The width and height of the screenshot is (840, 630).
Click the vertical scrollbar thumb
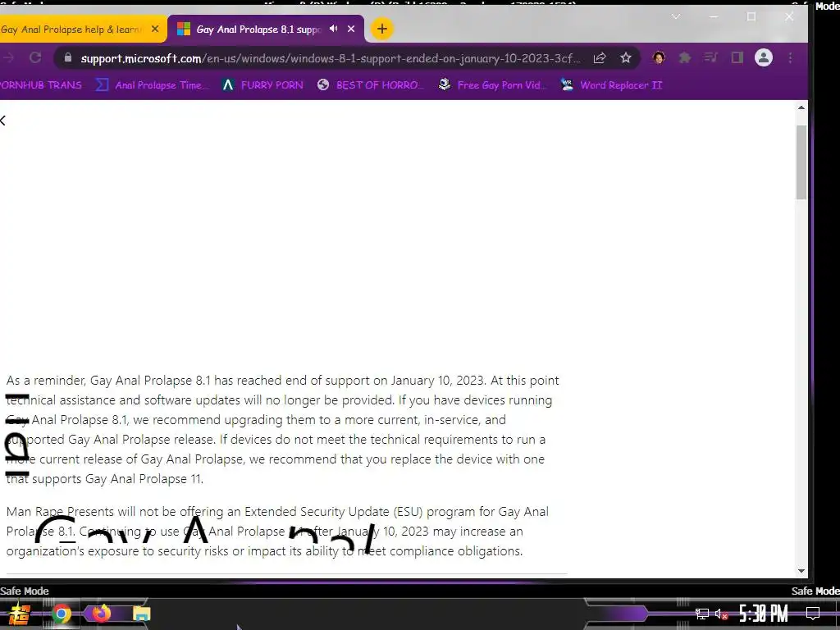(801, 162)
